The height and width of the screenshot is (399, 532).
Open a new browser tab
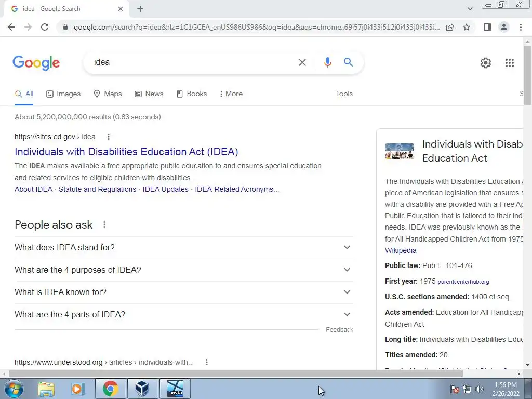[x=140, y=9]
